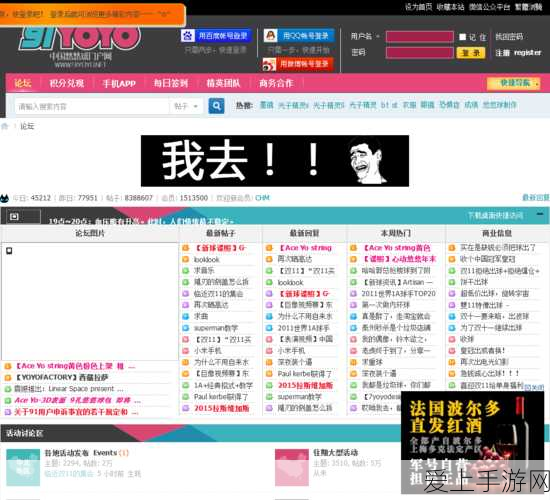Tick the 记住 remember-me checkbox
The height and width of the screenshot is (500, 550).
pos(463,37)
